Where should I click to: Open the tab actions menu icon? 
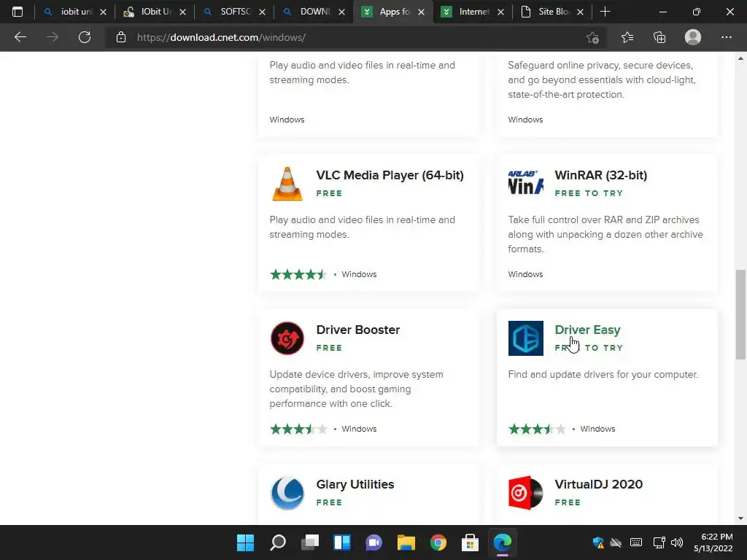tap(18, 12)
